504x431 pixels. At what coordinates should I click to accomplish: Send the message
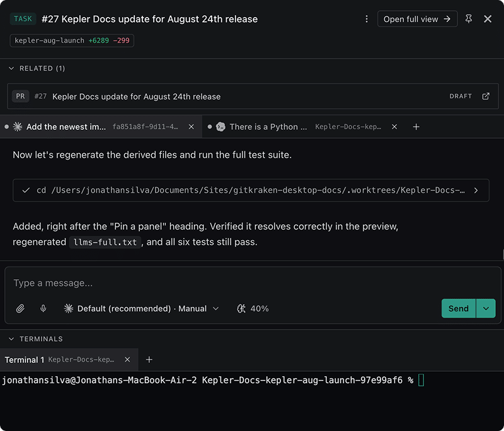[459, 309]
